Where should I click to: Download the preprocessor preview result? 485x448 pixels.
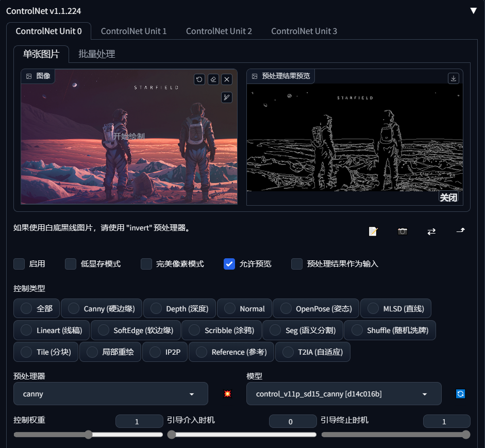(x=454, y=78)
